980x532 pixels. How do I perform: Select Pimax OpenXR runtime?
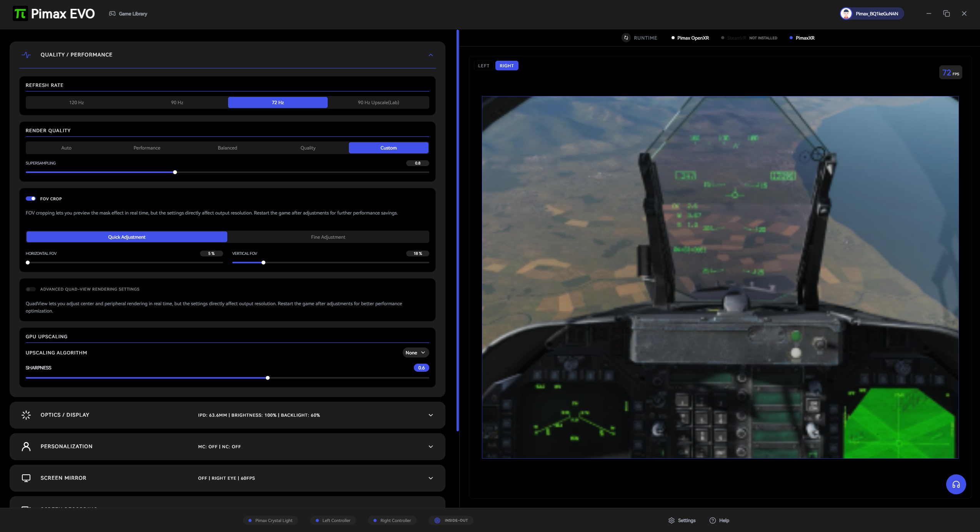click(690, 38)
